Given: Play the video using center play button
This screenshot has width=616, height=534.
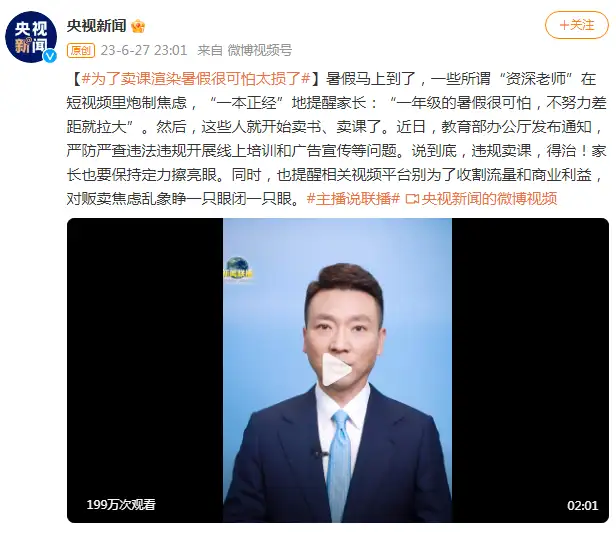Looking at the screenshot, I should [x=337, y=369].
